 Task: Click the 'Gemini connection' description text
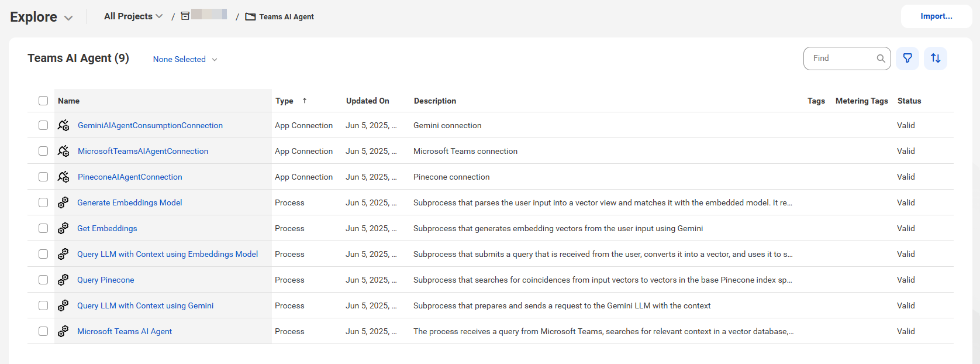(447, 125)
